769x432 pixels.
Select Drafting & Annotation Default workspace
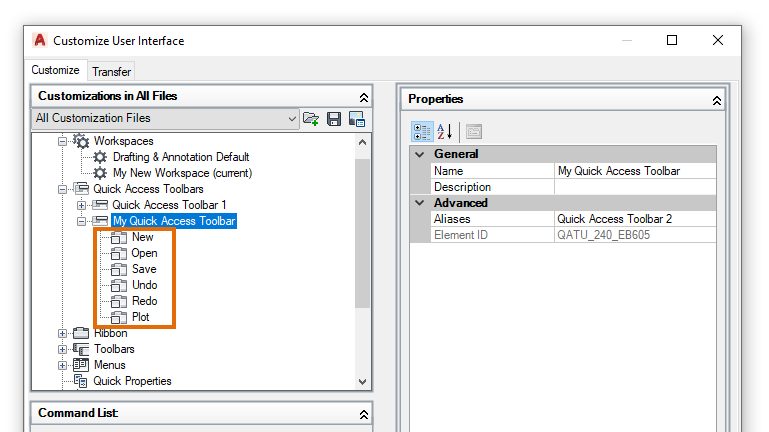pos(181,157)
